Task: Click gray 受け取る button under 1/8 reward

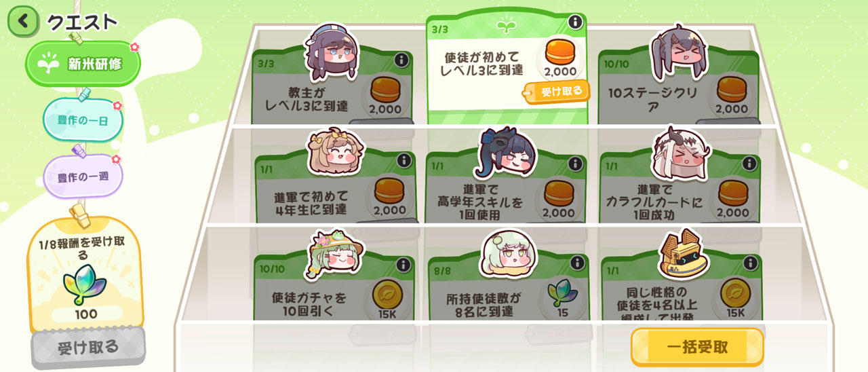Action: pyautogui.click(x=88, y=348)
